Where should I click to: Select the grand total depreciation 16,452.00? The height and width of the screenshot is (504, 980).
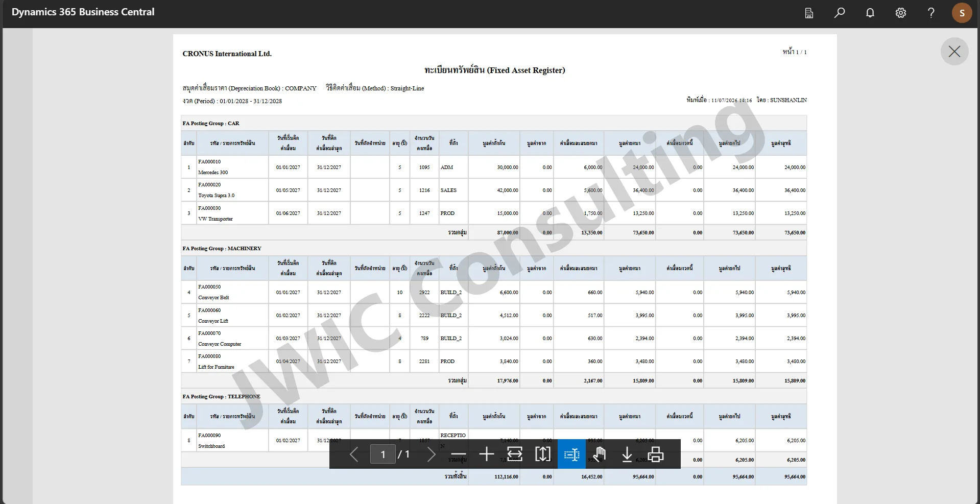[592, 477]
